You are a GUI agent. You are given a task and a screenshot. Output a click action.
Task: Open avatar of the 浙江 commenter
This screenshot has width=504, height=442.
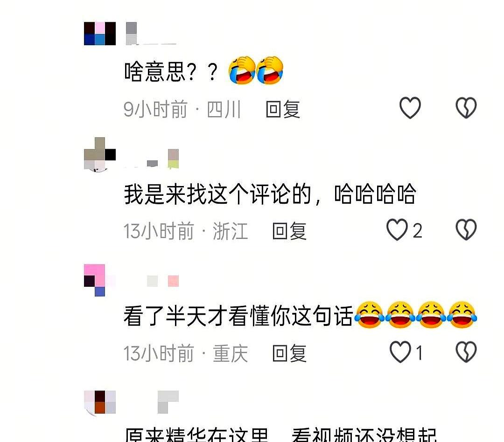[100, 155]
